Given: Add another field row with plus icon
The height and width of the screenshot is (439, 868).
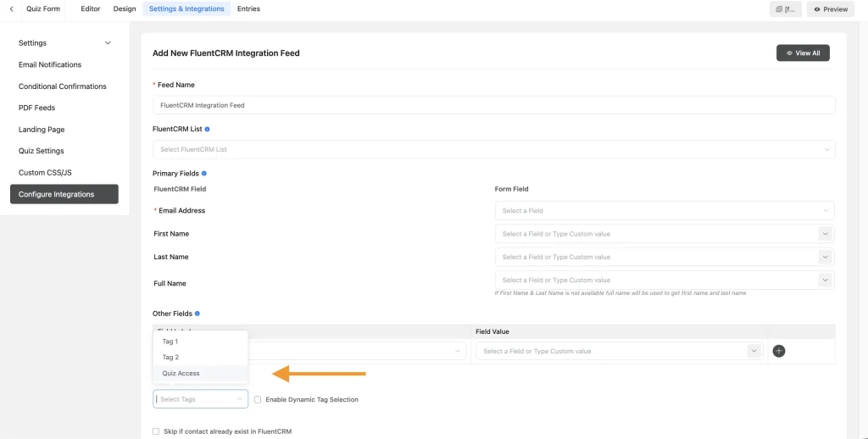Looking at the screenshot, I should click(x=779, y=351).
